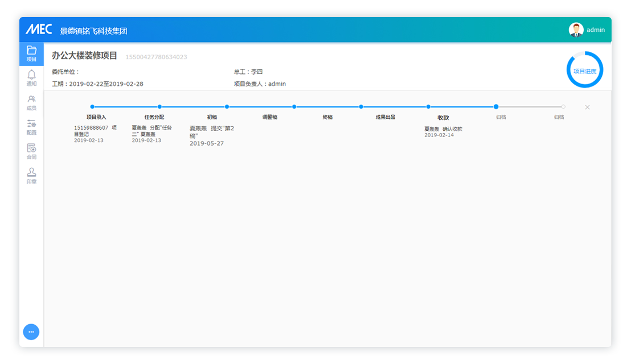
Task: Select the 成果出品 timeline node
Action: pos(428,106)
